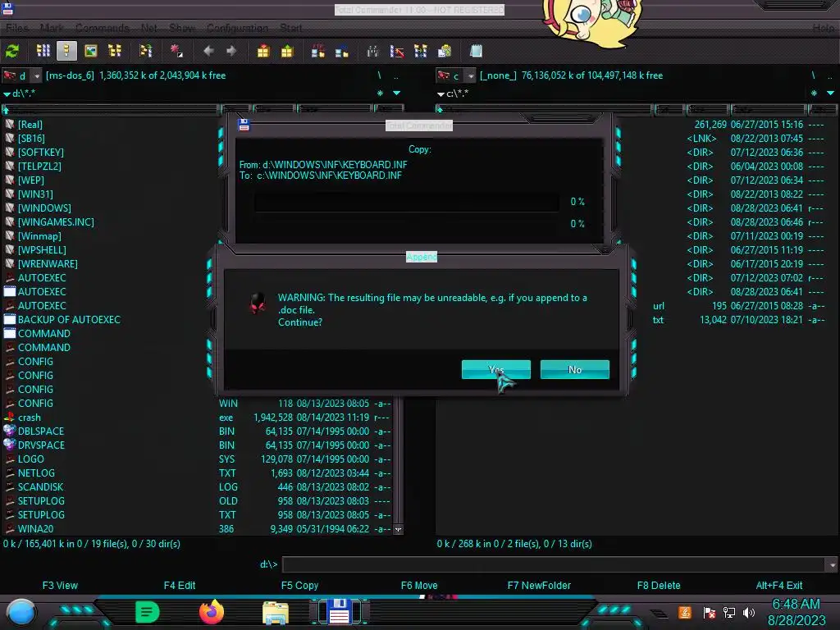Open the Start menu in menu bar
840x630 pixels.
(291, 28)
